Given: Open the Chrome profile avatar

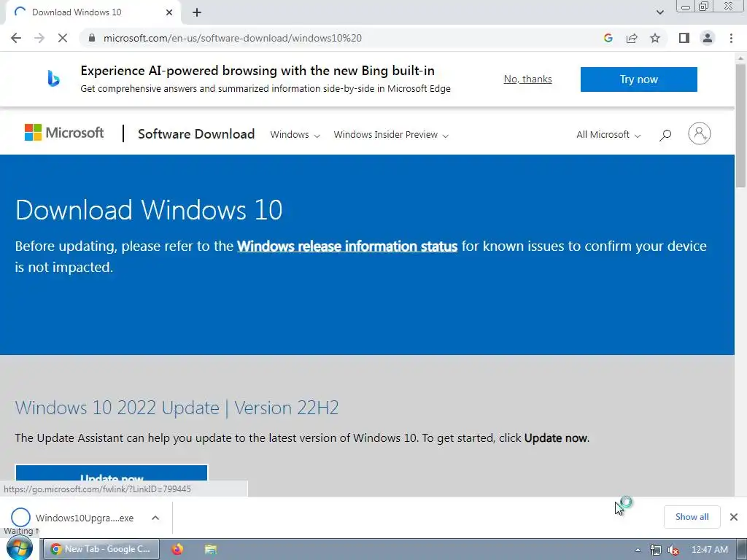Looking at the screenshot, I should click(708, 38).
